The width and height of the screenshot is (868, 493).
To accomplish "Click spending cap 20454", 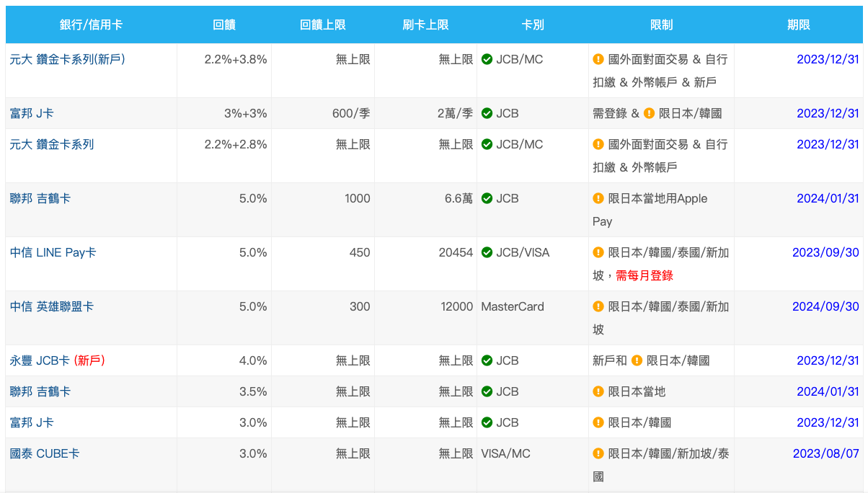I will tap(456, 252).
